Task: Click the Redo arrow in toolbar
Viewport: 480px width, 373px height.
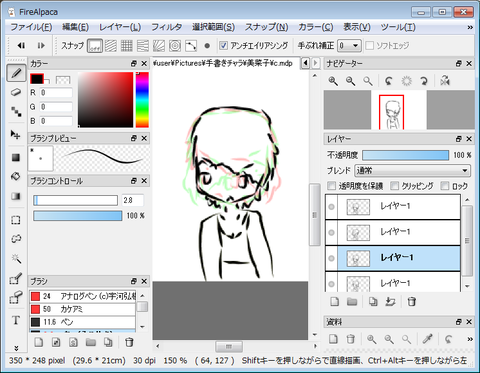Action: click(x=41, y=46)
